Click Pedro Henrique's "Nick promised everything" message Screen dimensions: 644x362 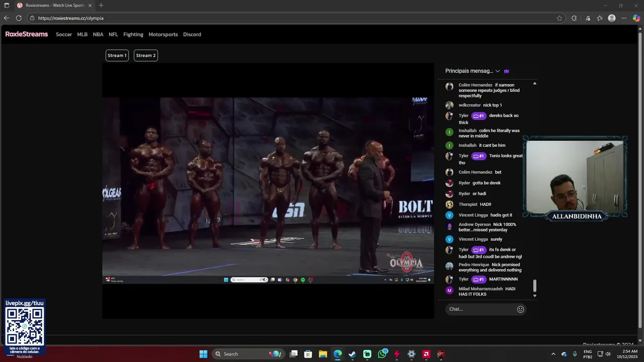point(490,267)
